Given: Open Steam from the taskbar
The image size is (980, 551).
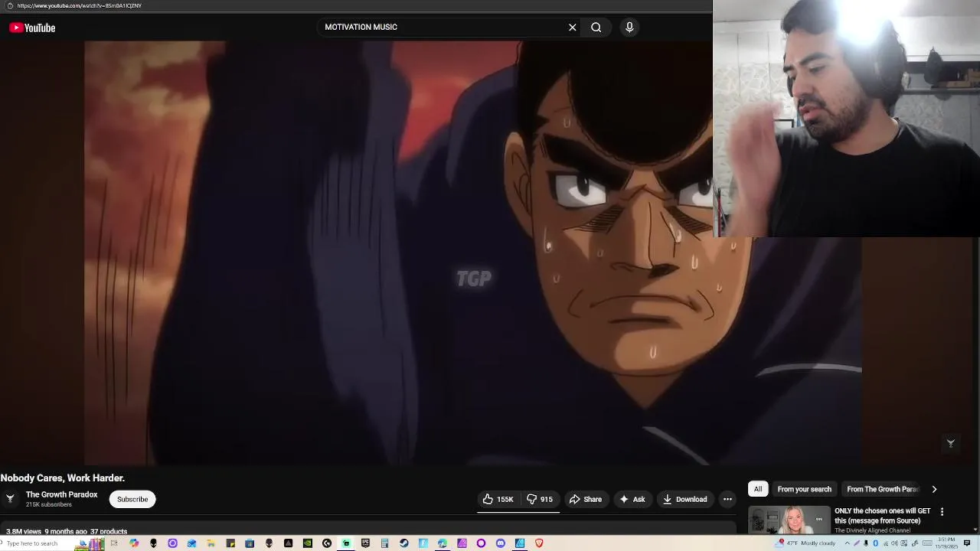Looking at the screenshot, I should [x=403, y=543].
